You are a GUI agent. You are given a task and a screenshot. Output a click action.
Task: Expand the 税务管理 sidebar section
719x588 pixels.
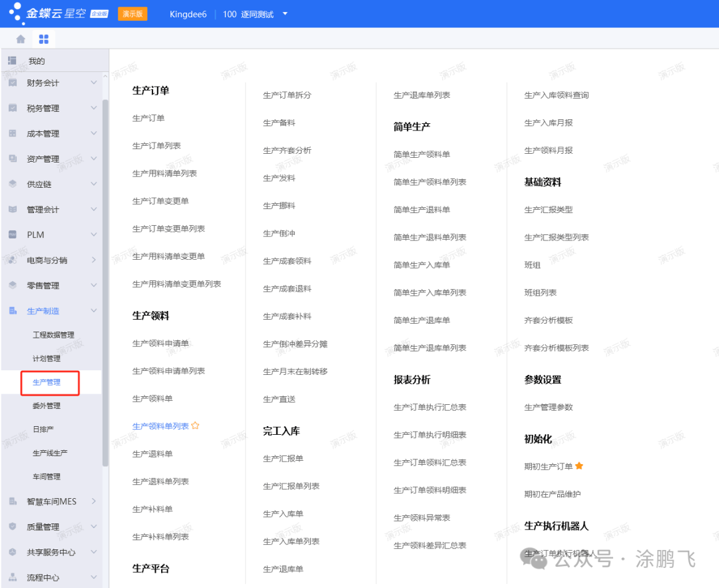coord(93,108)
